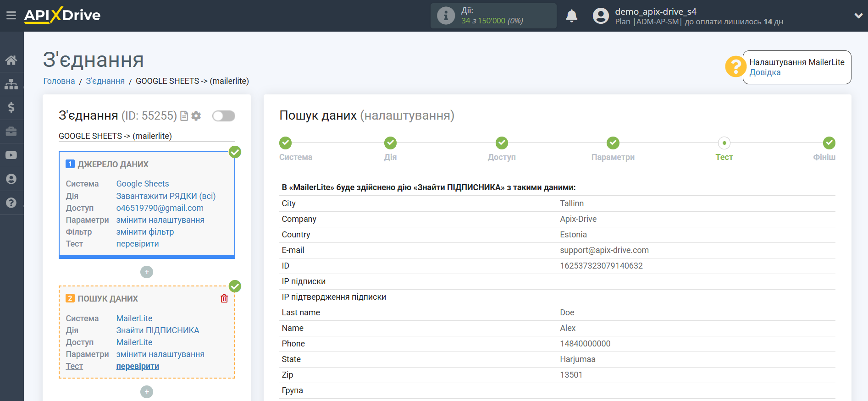Click Завантажити РЯДКИ (всі) action link
This screenshot has height=401, width=868.
166,196
